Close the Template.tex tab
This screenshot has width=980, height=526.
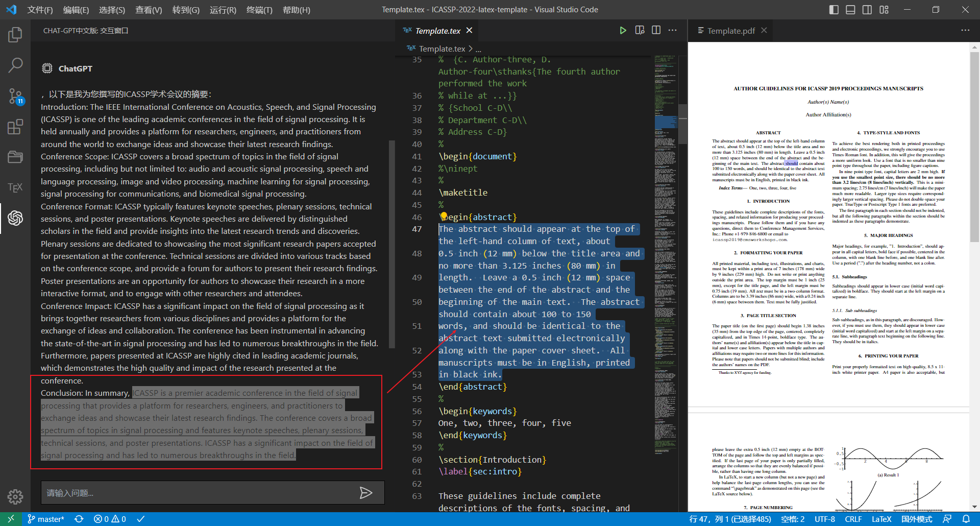coord(469,31)
